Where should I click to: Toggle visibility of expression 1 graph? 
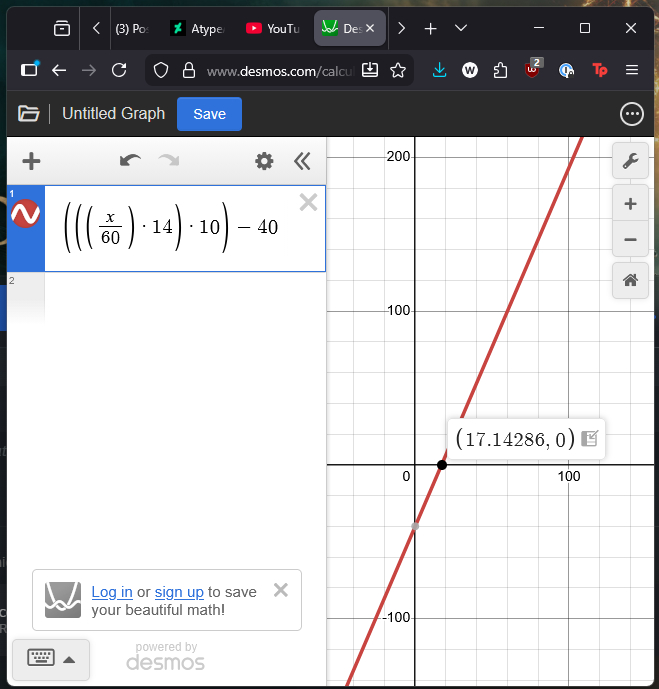click(x=25, y=214)
